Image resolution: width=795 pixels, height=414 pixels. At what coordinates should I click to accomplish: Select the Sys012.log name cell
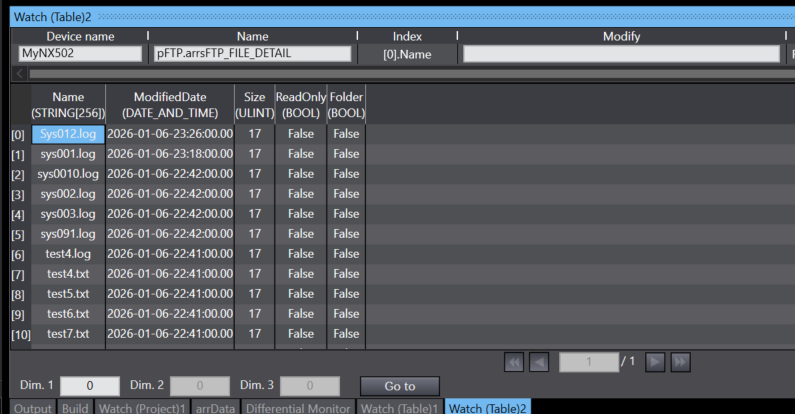click(x=68, y=134)
